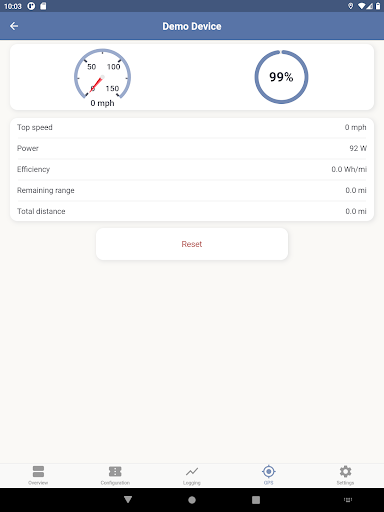This screenshot has width=384, height=512.
Task: Tap the keyboard switcher icon
Action: coord(348,499)
